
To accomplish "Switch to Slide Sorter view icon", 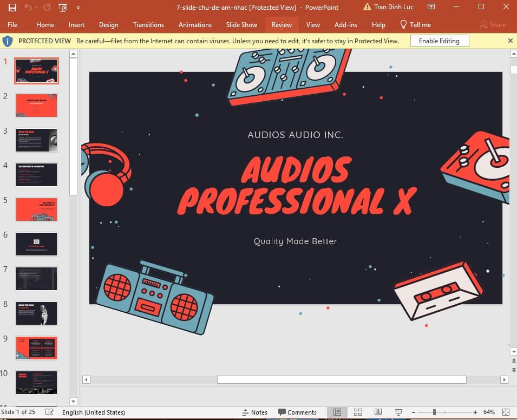I will [358, 412].
